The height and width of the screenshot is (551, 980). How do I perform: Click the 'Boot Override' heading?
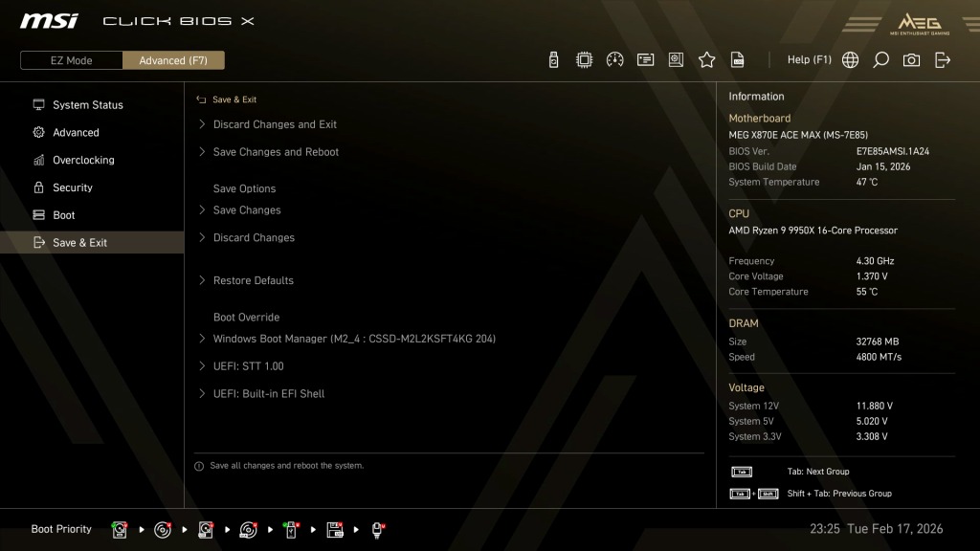[246, 318]
